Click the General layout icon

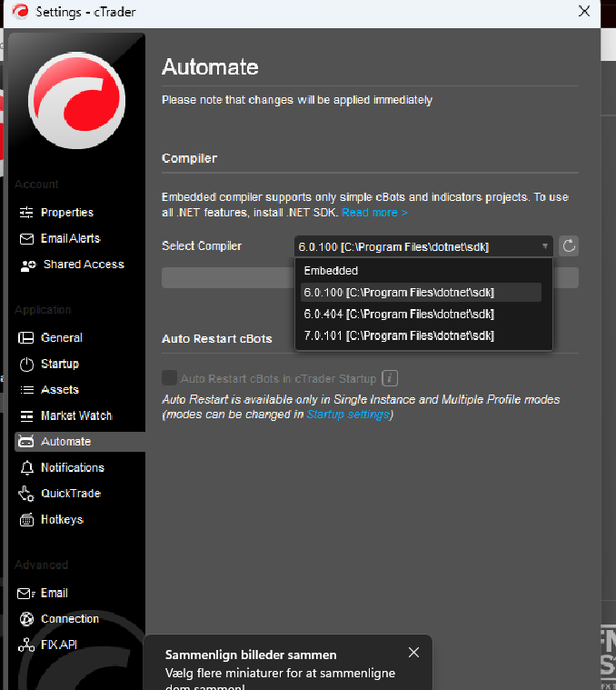[x=26, y=338]
